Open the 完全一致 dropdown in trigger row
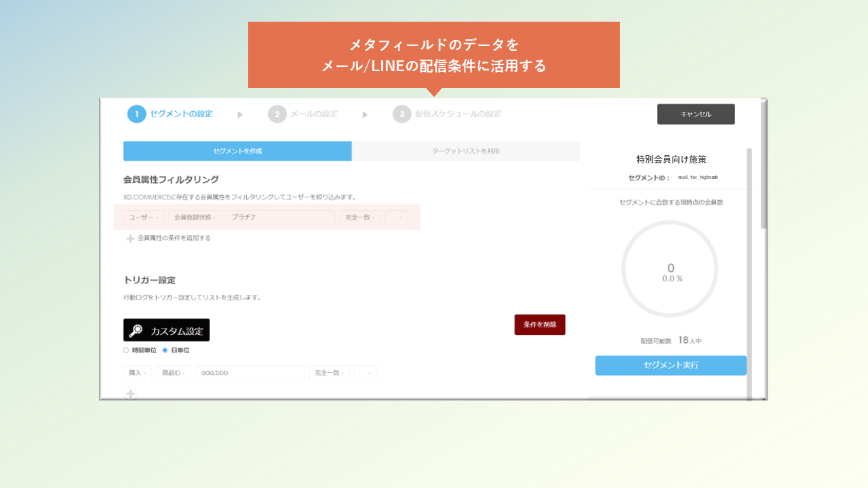The image size is (868, 488). point(330,373)
